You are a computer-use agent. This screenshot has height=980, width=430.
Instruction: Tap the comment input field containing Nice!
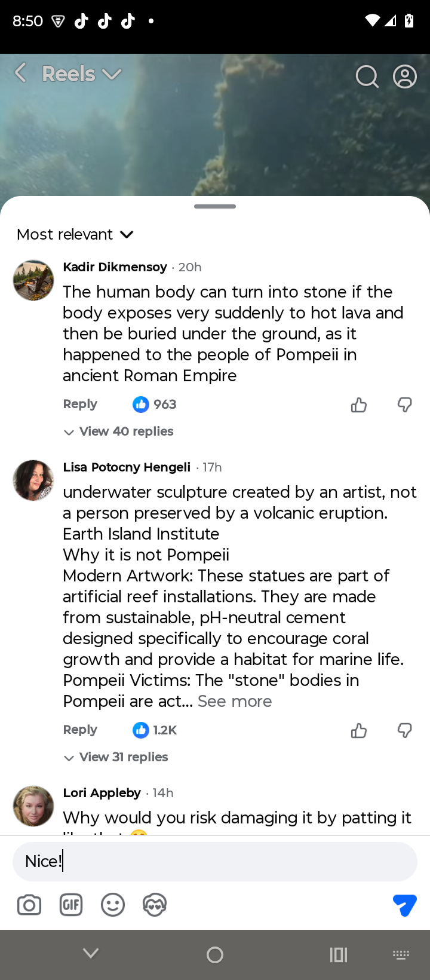click(215, 861)
